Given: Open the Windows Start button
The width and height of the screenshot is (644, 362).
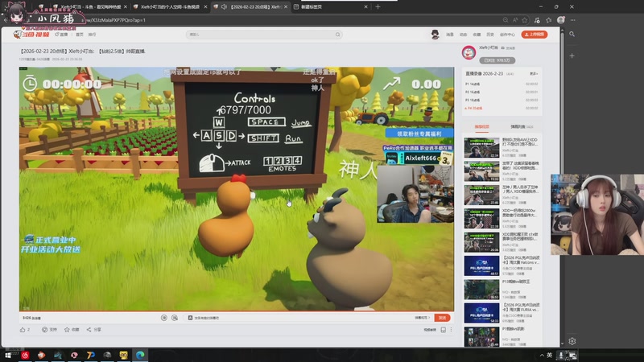Looking at the screenshot, I should (7, 356).
